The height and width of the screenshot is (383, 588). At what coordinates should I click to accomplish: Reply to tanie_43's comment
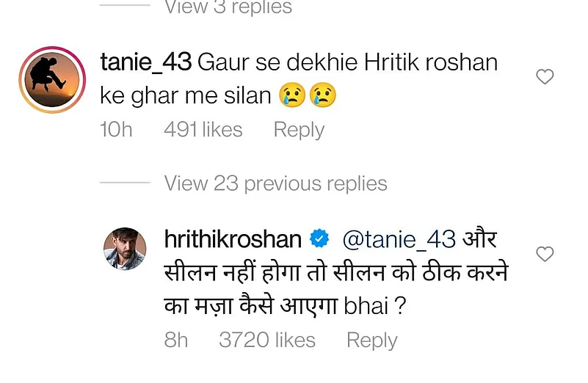pos(299,130)
